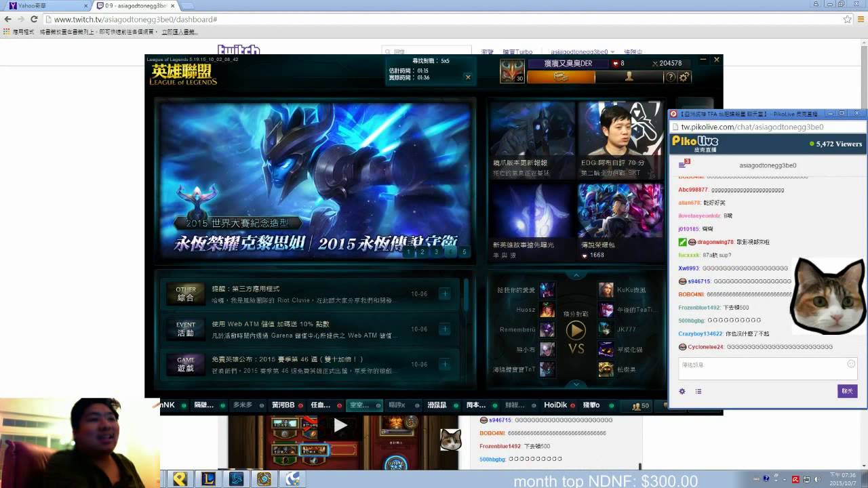Click the Twitch search box

pyautogui.click(x=427, y=52)
